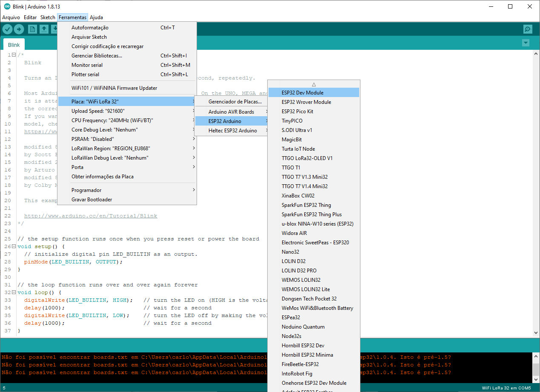Screen dimensions: 540x392
Task: Select Turta IoT Node board
Action: click(314, 149)
